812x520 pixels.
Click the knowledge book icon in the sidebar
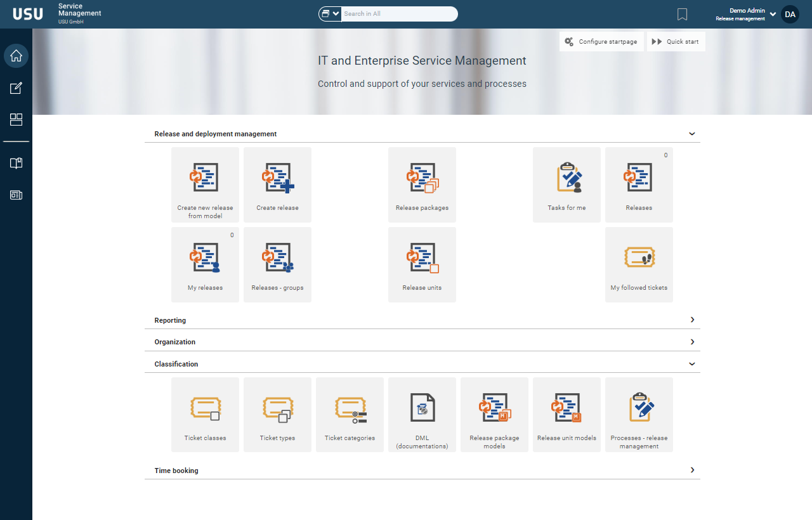[x=16, y=164]
